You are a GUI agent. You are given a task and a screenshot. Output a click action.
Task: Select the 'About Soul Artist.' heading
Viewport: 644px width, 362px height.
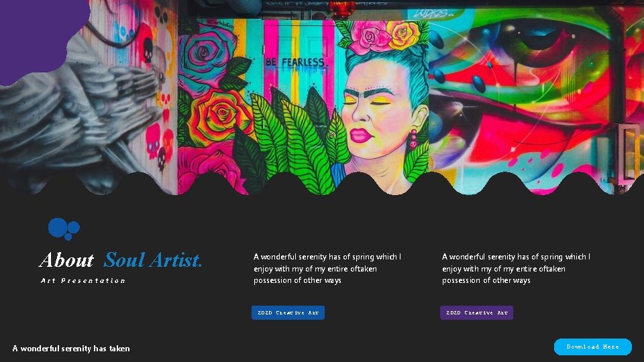point(120,260)
